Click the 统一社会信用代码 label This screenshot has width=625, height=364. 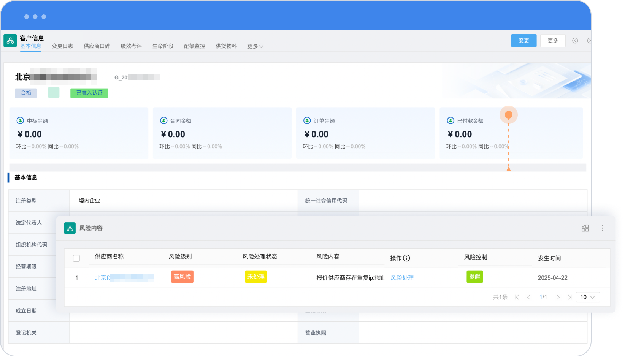click(326, 201)
